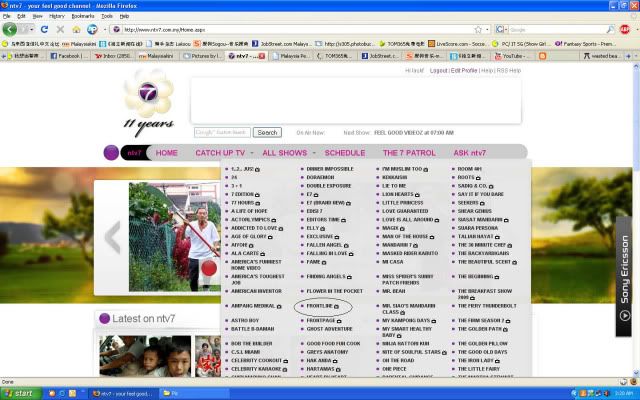The image size is (640, 400).
Task: Click the camera icon next to FRONTLINE
Action: pos(336,307)
